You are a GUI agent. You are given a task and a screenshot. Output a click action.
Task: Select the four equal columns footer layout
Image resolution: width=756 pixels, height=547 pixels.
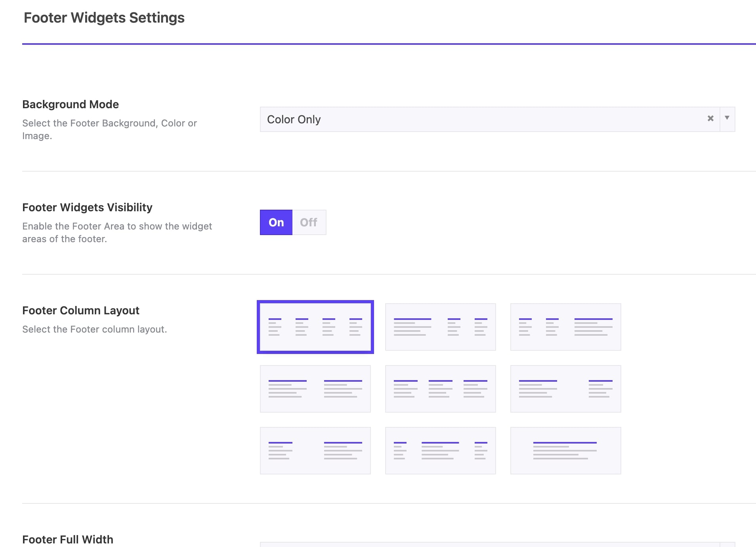pos(315,327)
